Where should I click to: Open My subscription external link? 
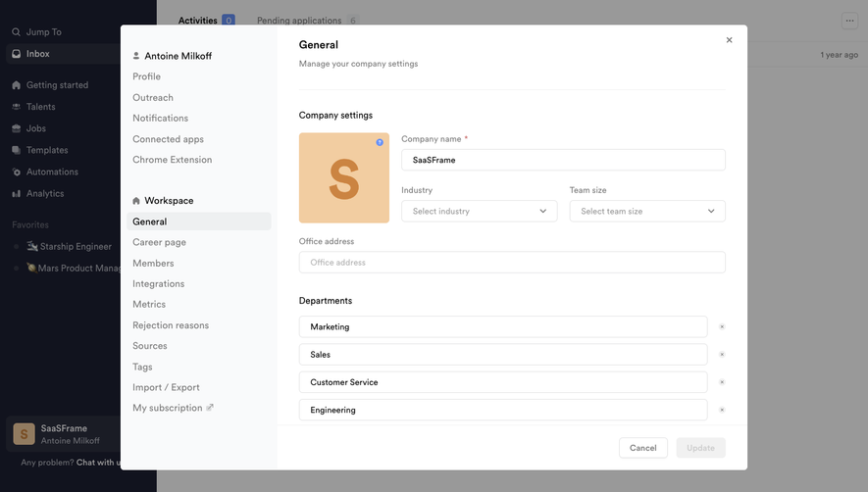pos(173,408)
